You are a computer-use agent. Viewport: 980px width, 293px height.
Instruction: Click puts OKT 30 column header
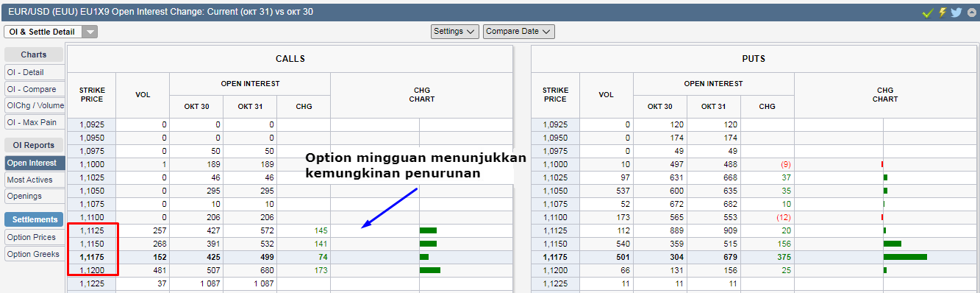tap(660, 107)
